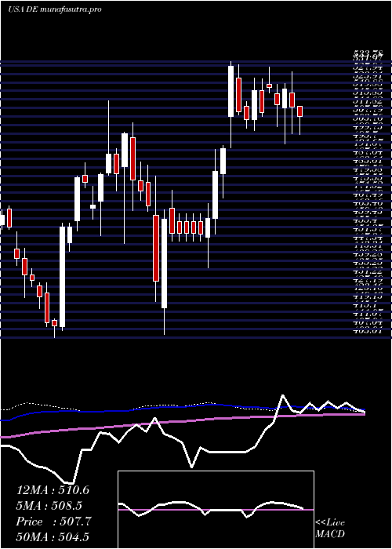Click the '50MA : 504.5' label

click(x=53, y=537)
